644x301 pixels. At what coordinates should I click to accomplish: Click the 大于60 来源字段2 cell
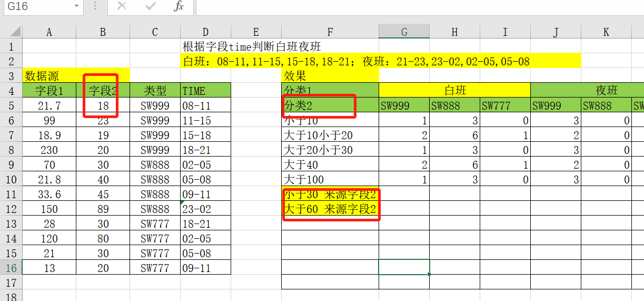point(330,209)
